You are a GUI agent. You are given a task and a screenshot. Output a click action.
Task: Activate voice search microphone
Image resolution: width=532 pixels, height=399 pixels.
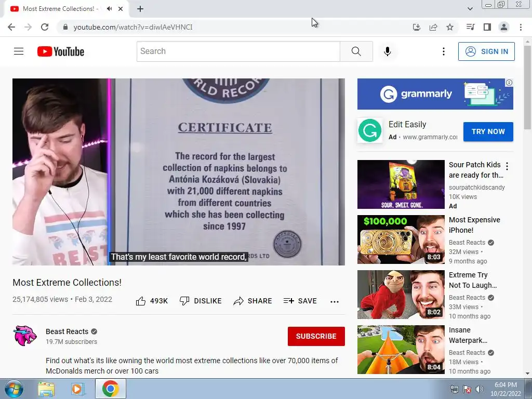click(388, 51)
